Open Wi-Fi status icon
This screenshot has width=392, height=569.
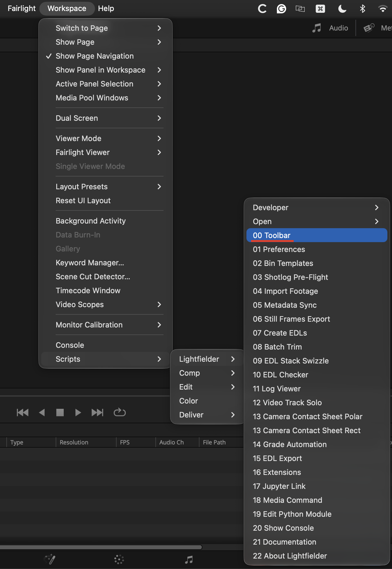point(383,9)
